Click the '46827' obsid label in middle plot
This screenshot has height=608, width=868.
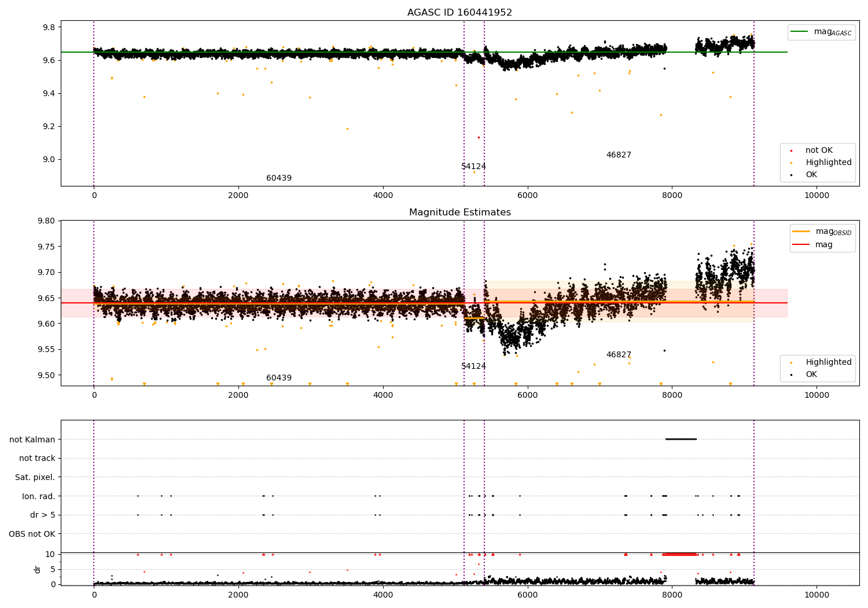619,355
